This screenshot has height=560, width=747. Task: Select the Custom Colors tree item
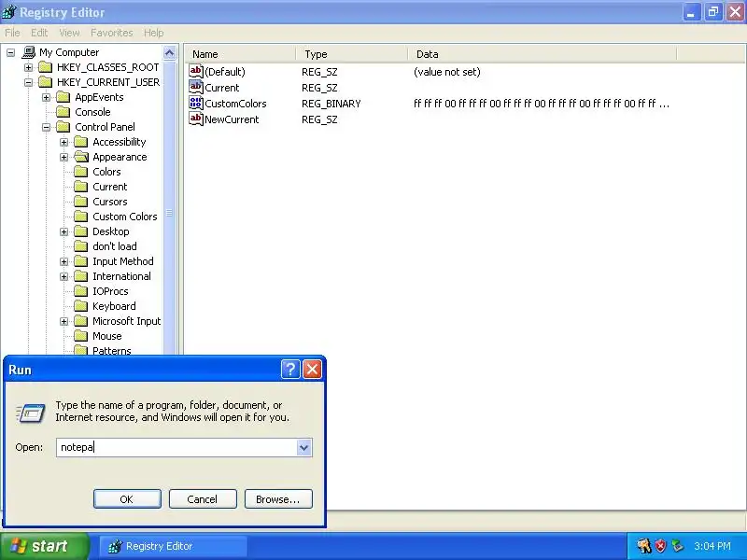[125, 217]
